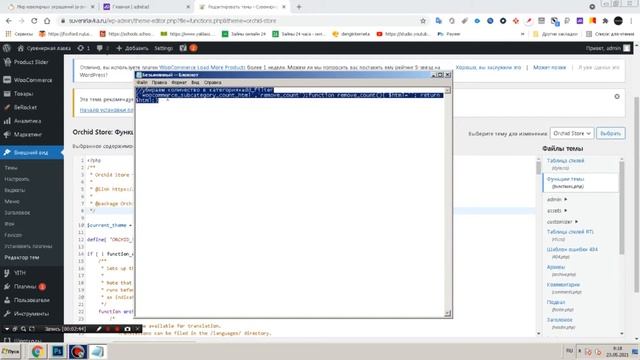Open the updates counter in admin bar

(x=84, y=48)
